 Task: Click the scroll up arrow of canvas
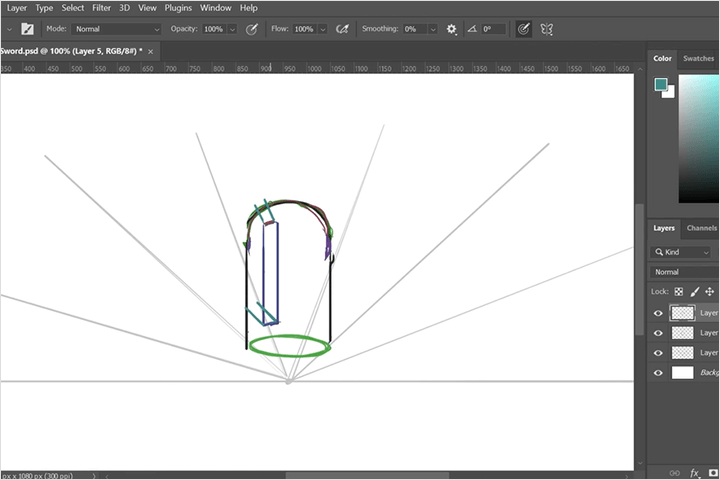[639, 69]
